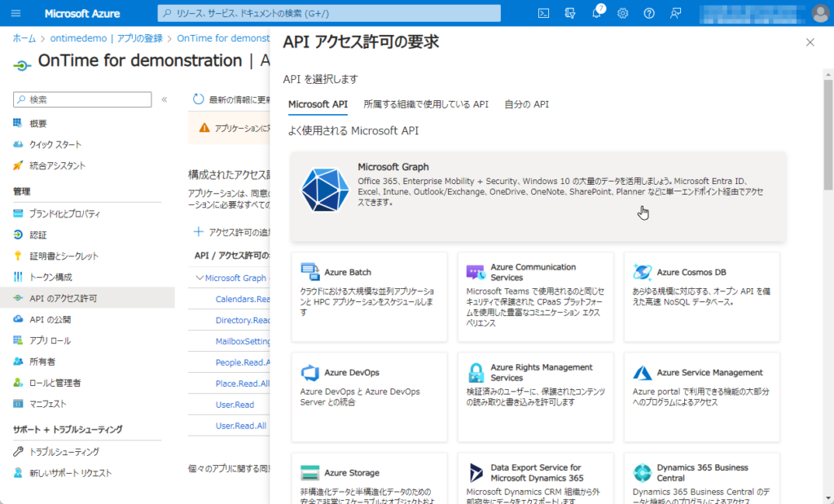Click the sidebar 検索 field
This screenshot has width=834, height=504.
click(x=82, y=99)
